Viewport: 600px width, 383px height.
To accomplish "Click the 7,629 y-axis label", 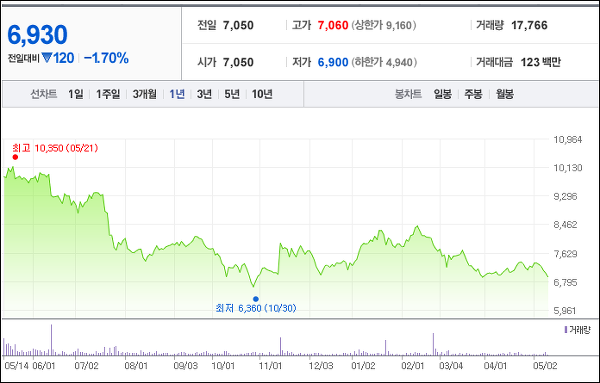I will click(565, 254).
